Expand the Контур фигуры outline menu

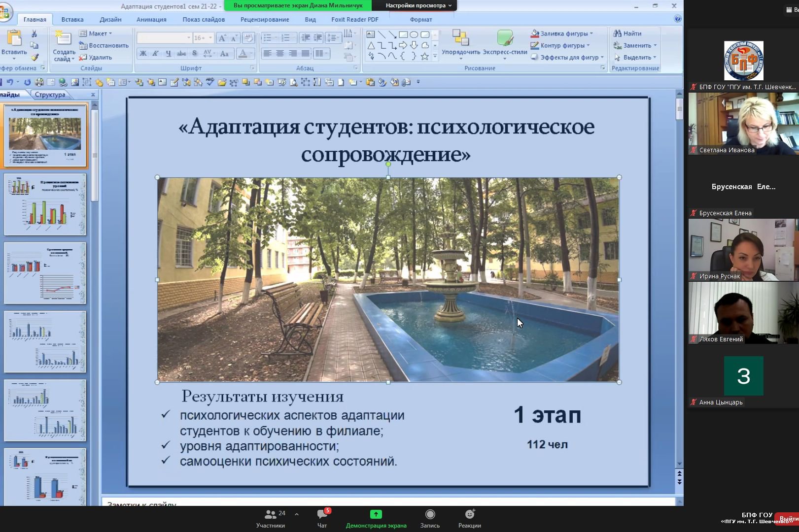coord(560,45)
